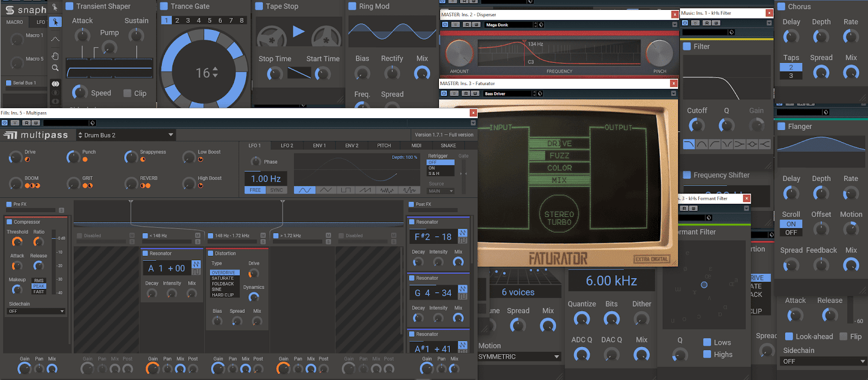The width and height of the screenshot is (868, 380).
Task: Open the Sidechain OFF dropdown on the right panel
Action: coord(824,361)
